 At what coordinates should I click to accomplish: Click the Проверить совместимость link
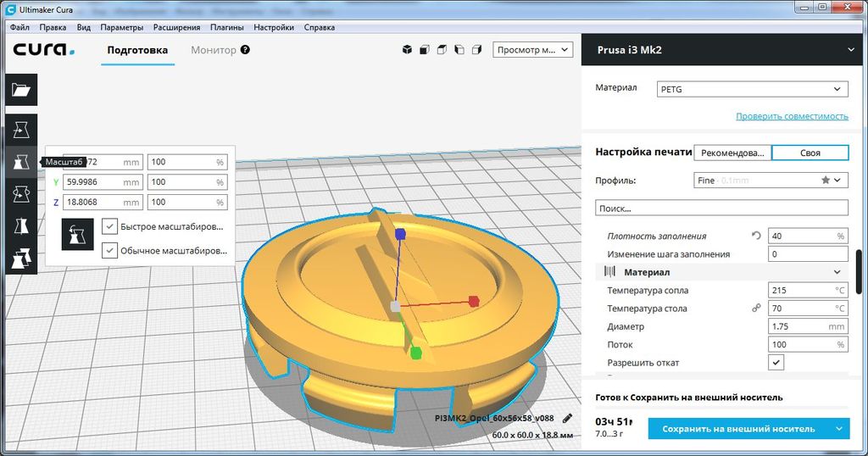tap(792, 116)
